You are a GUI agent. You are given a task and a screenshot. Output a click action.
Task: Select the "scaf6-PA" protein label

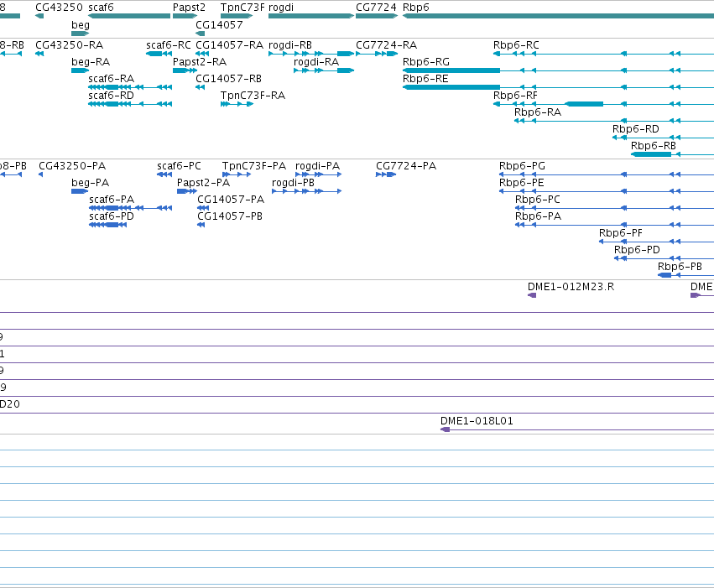[x=112, y=200]
